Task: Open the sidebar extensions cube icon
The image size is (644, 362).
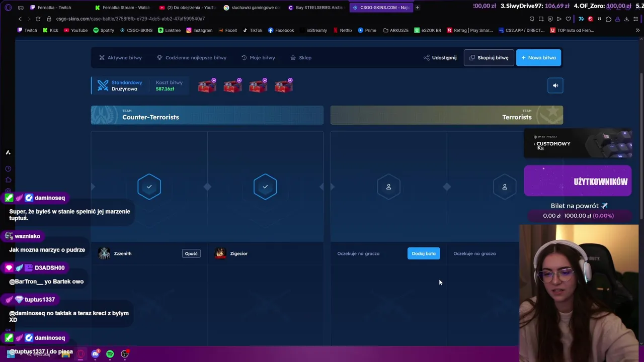Action: click(8, 180)
